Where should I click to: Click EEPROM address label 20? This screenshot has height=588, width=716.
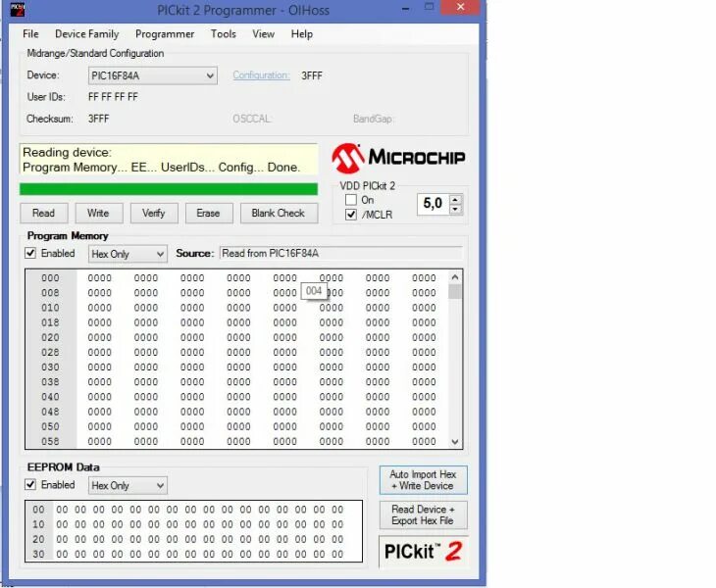click(x=39, y=539)
